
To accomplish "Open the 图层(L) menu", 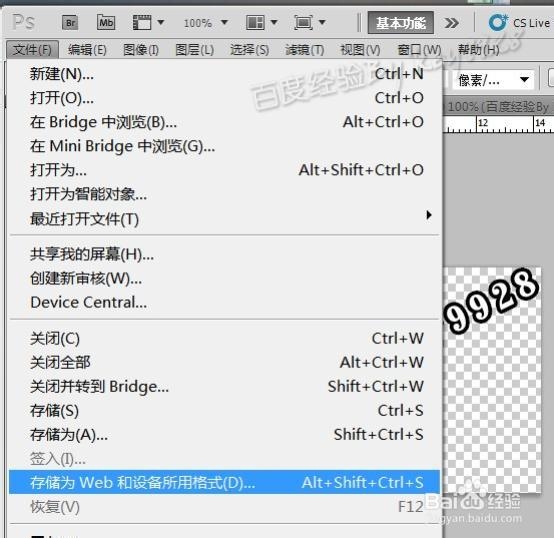I will coord(195,49).
